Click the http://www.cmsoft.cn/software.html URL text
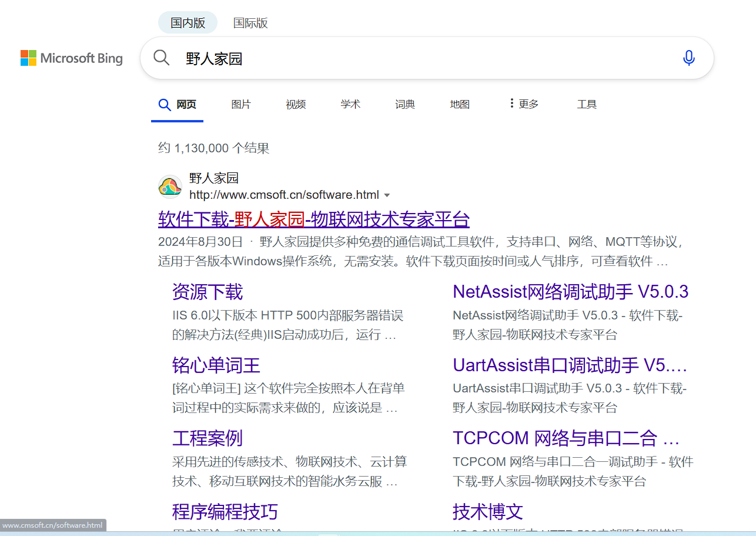Image resolution: width=756 pixels, height=536 pixels. tap(284, 195)
